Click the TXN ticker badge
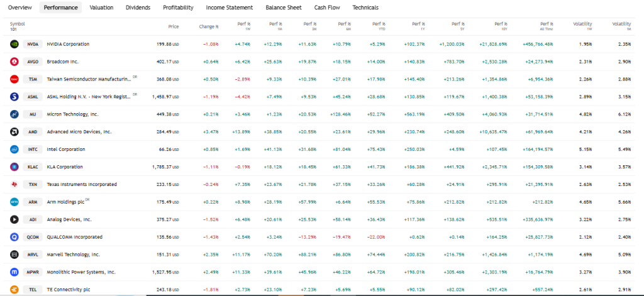 33,184
